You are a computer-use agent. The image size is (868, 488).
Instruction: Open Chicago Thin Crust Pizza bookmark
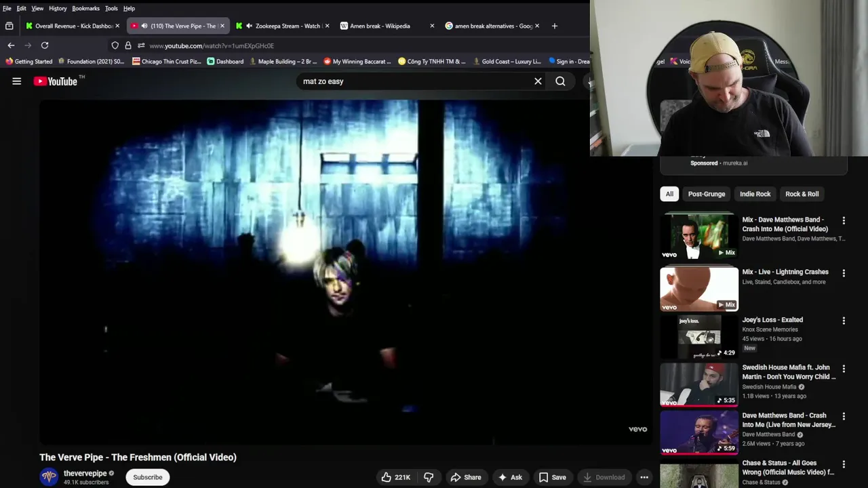tap(166, 62)
